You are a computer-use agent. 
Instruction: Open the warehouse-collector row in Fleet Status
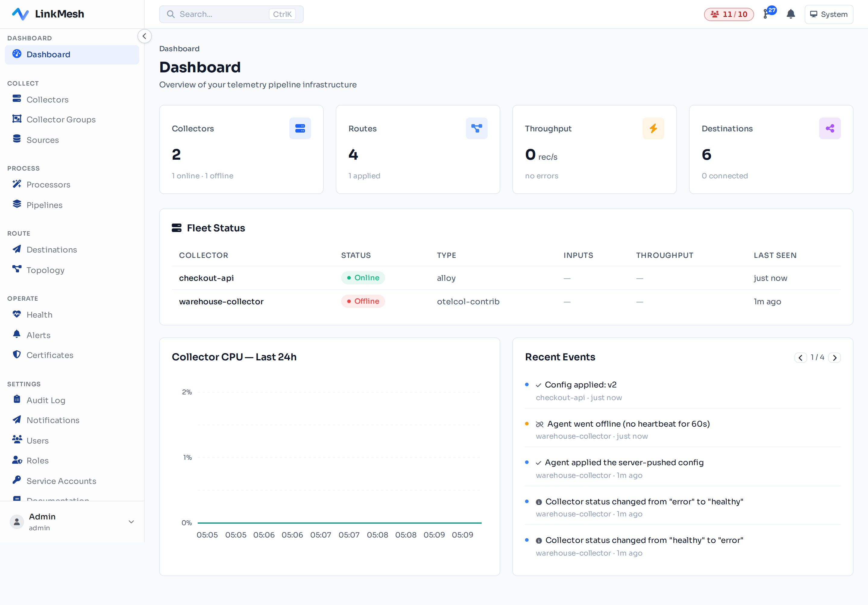(506, 302)
